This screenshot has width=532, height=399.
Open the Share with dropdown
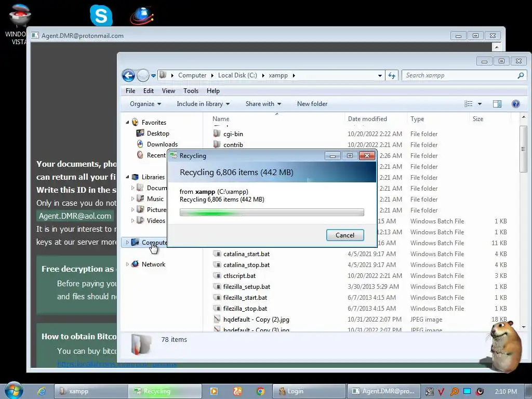point(263,104)
